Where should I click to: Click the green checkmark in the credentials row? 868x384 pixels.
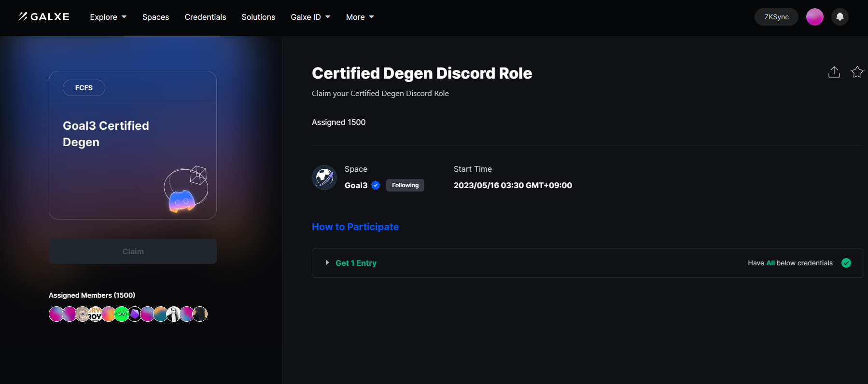846,263
